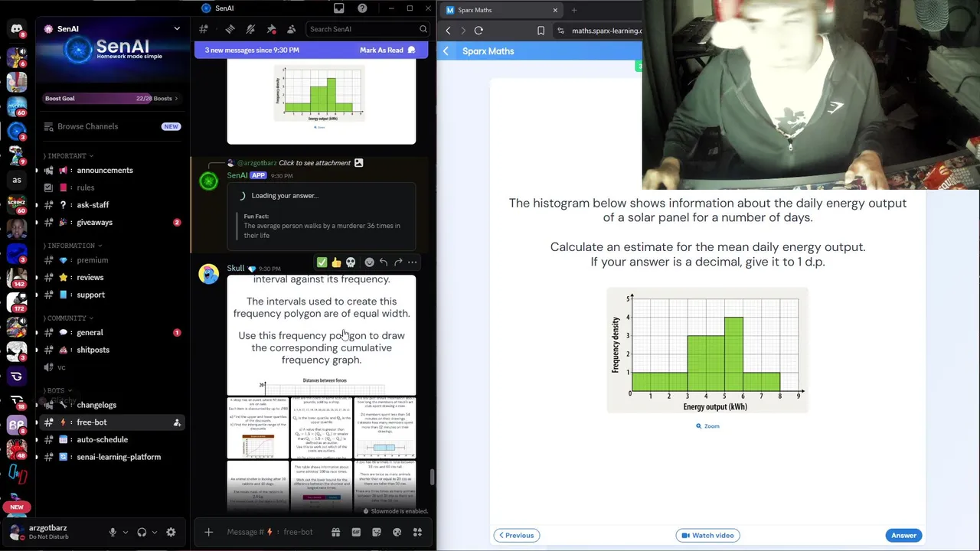The image size is (980, 551).
Task: React with skull emoji on message
Action: [x=351, y=262]
